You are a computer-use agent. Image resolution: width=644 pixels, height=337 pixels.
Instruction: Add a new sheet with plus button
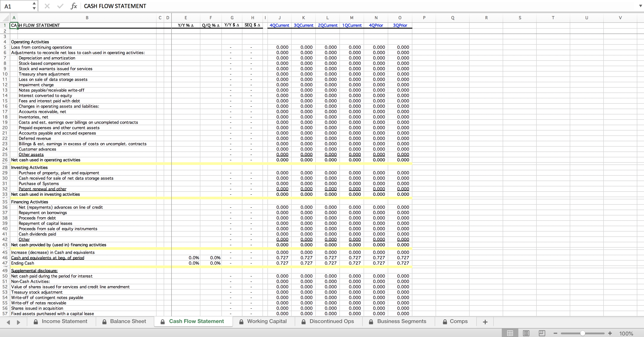coord(485,322)
